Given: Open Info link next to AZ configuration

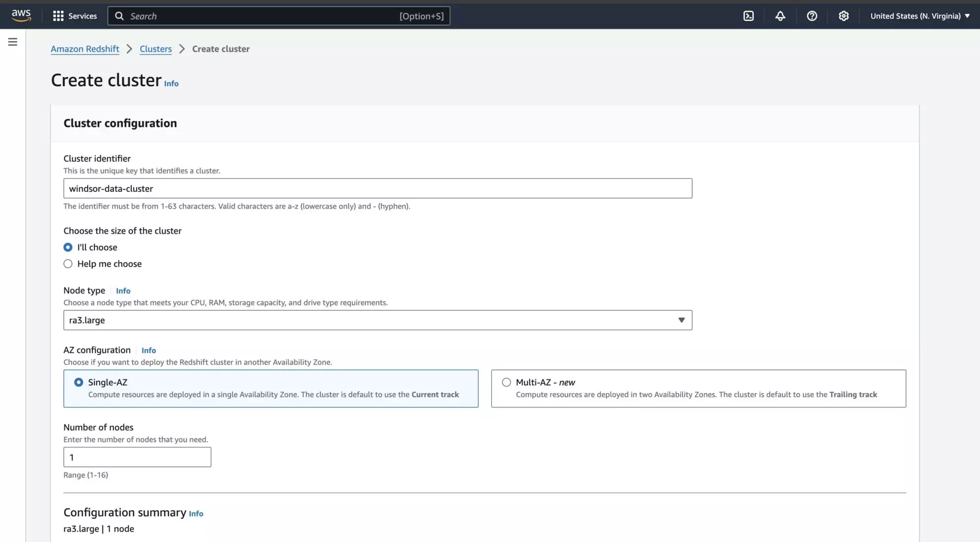Looking at the screenshot, I should [x=148, y=350].
